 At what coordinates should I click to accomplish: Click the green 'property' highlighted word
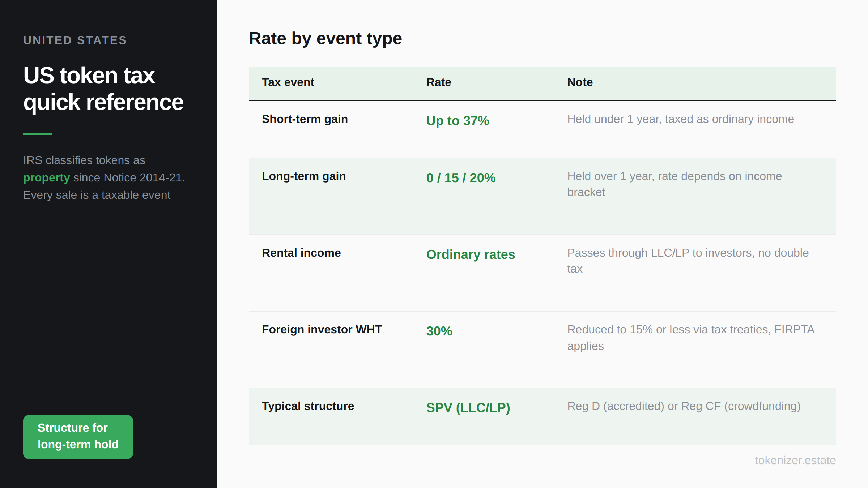(x=46, y=177)
